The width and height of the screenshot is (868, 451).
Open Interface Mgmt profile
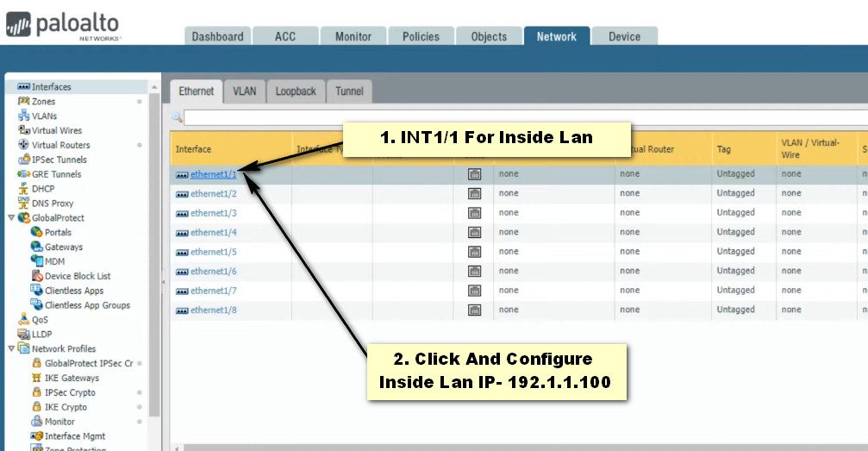[75, 436]
